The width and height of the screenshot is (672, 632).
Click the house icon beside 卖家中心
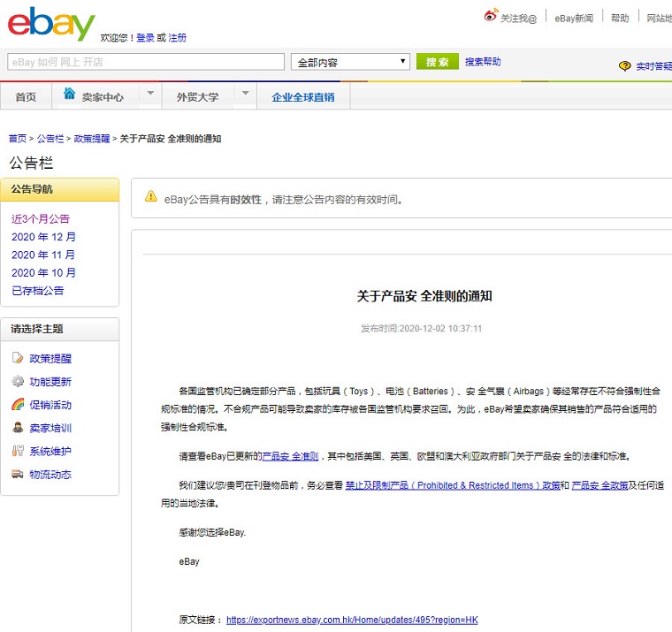69,93
